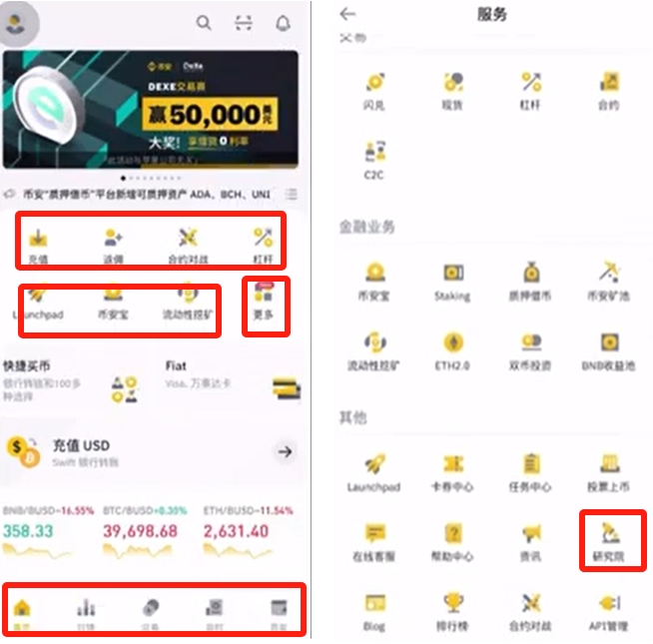Screen dimensions: 653x644
Task: Open the Staking service icon
Action: 452,282
